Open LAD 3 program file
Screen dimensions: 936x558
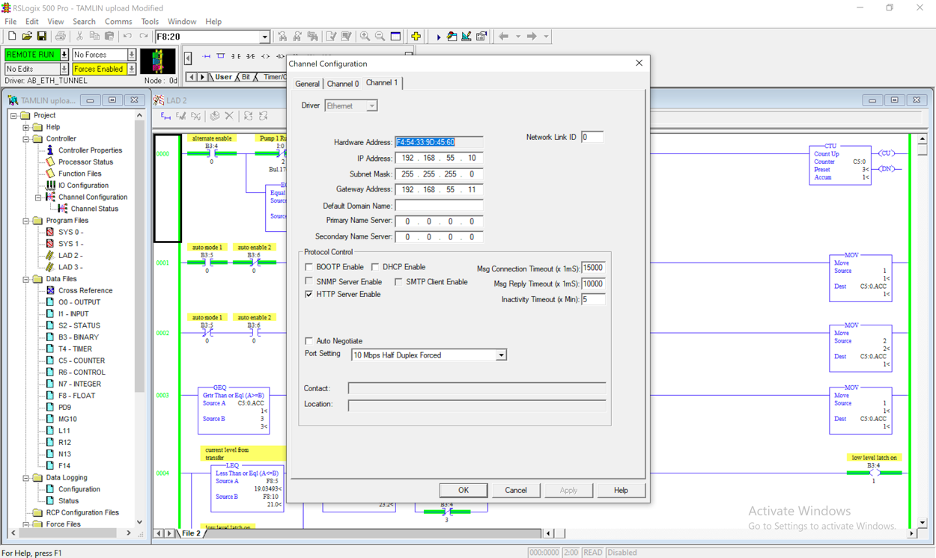[70, 267]
